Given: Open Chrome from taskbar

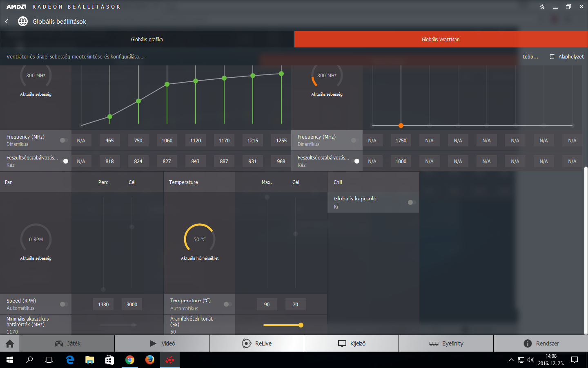Looking at the screenshot, I should [x=130, y=360].
